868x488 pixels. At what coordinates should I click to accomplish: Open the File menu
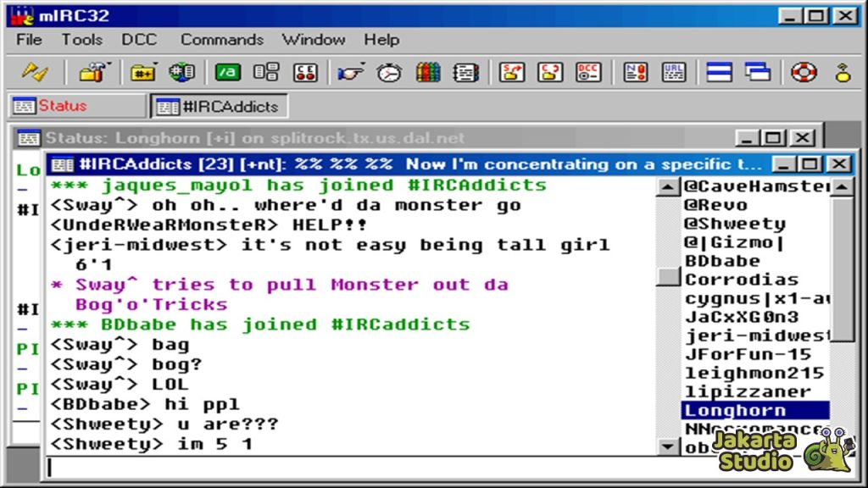29,40
